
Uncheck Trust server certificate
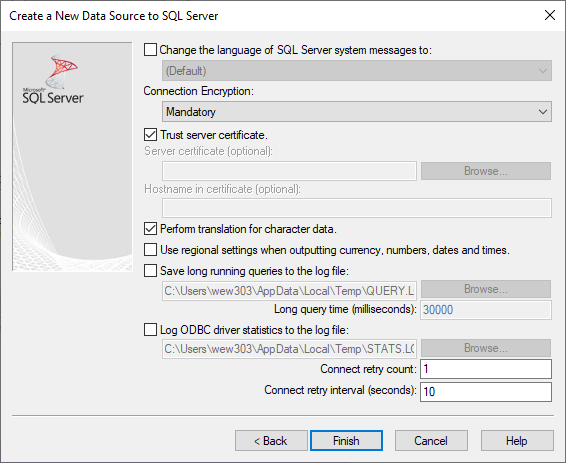[150, 135]
